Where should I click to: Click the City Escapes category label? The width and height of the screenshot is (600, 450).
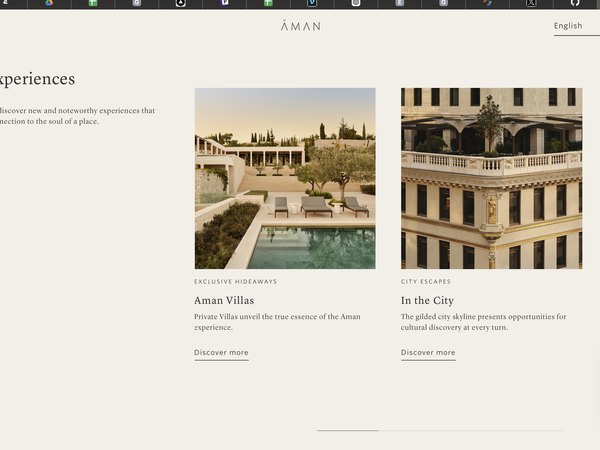426,282
